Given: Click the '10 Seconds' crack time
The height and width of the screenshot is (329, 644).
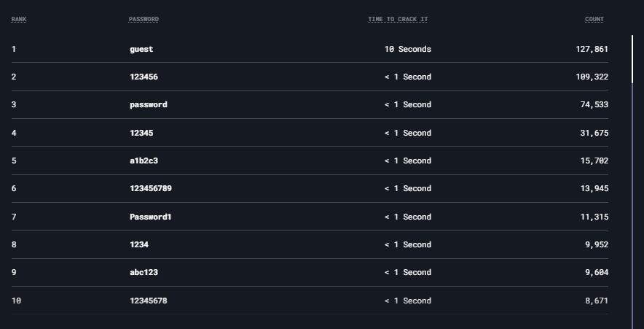Looking at the screenshot, I should click(x=408, y=49).
